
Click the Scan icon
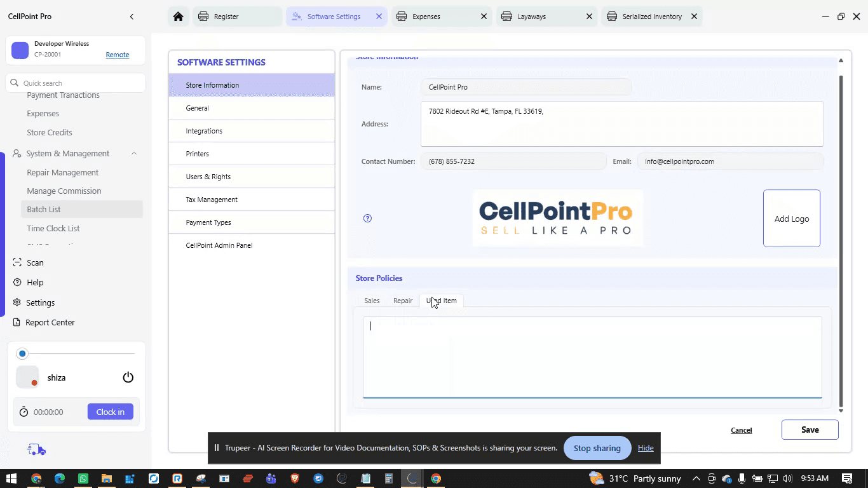coord(17,262)
